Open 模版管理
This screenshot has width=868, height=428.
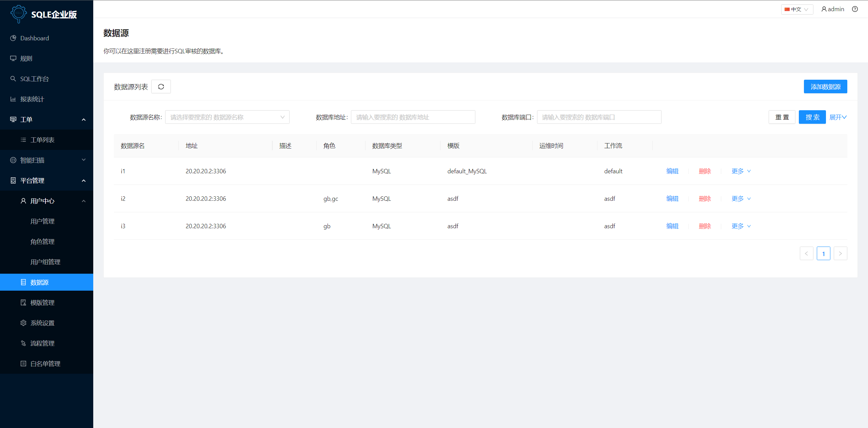click(46, 303)
